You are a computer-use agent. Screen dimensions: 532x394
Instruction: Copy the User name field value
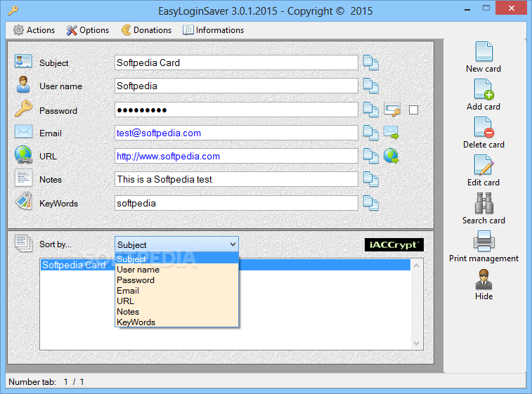(x=371, y=86)
